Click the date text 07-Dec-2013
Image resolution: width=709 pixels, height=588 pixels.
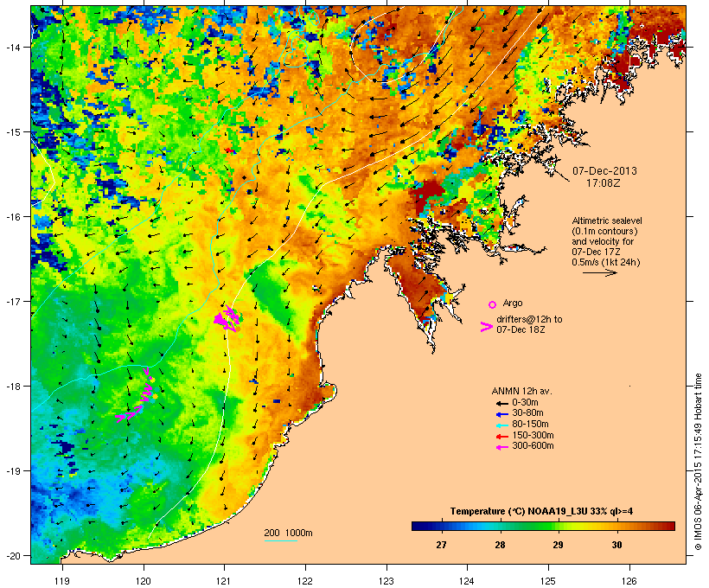pyautogui.click(x=604, y=171)
